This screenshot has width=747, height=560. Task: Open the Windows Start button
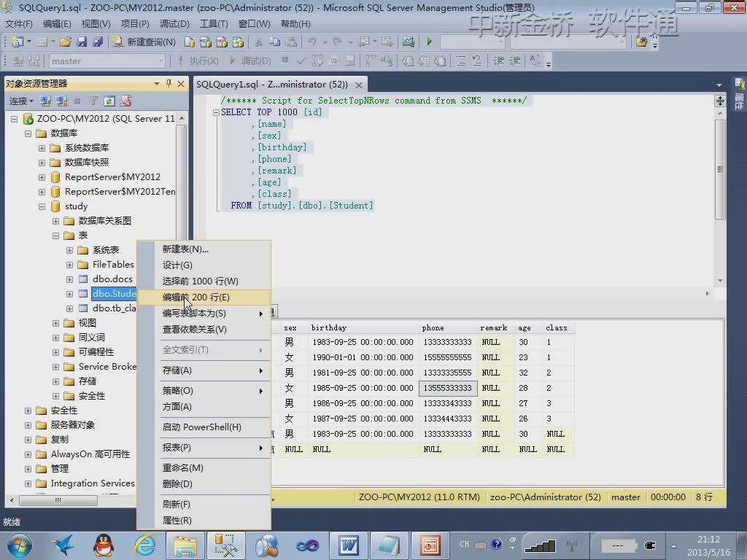(x=20, y=545)
